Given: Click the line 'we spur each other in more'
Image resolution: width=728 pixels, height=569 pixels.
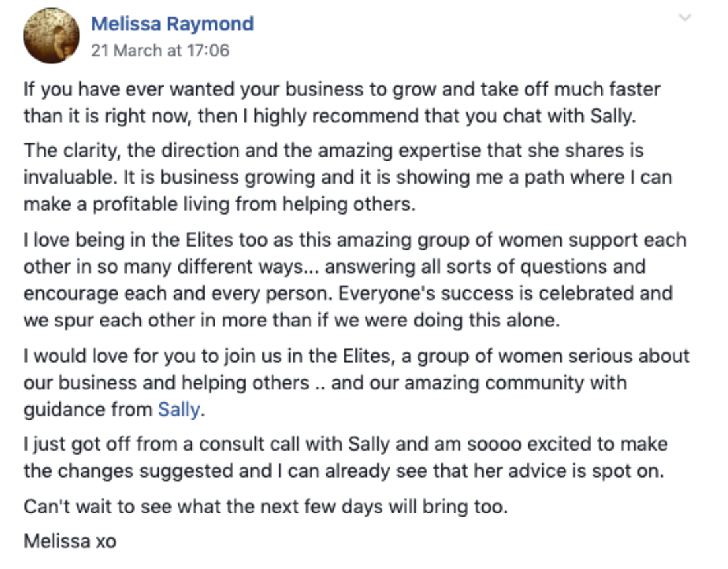Looking at the screenshot, I should (x=292, y=321).
